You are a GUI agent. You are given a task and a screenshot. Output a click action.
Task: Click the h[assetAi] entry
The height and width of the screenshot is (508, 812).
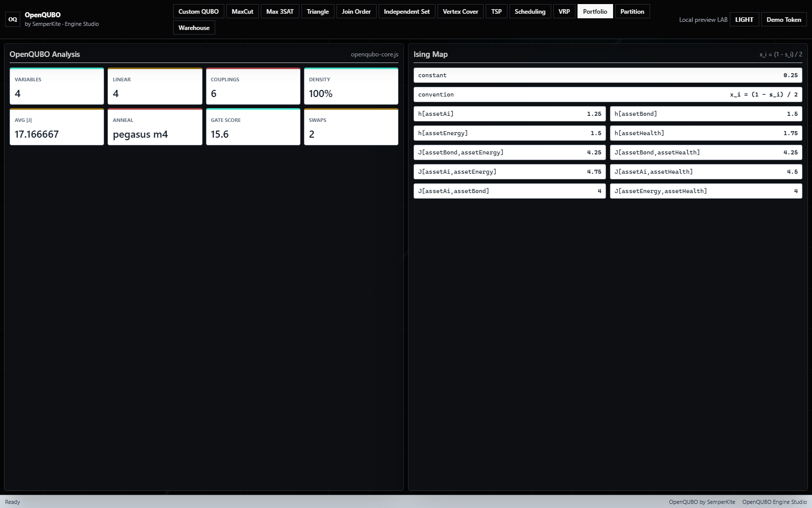510,114
